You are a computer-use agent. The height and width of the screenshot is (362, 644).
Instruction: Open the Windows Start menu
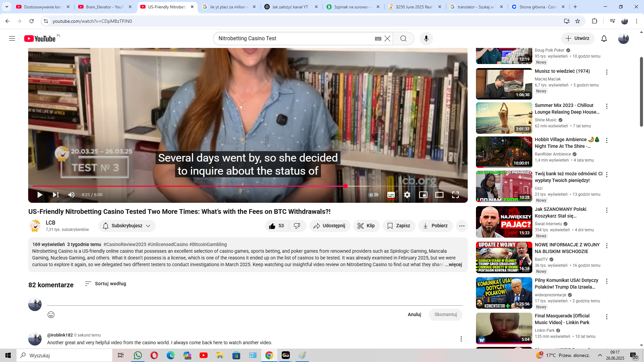8,355
